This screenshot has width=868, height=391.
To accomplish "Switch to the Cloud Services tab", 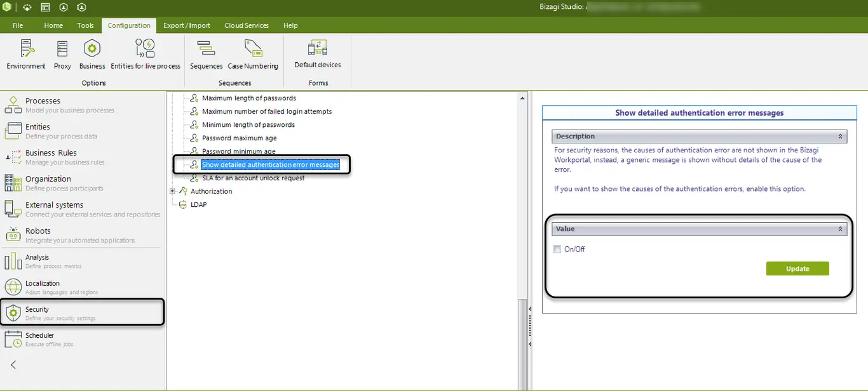I will pyautogui.click(x=247, y=25).
